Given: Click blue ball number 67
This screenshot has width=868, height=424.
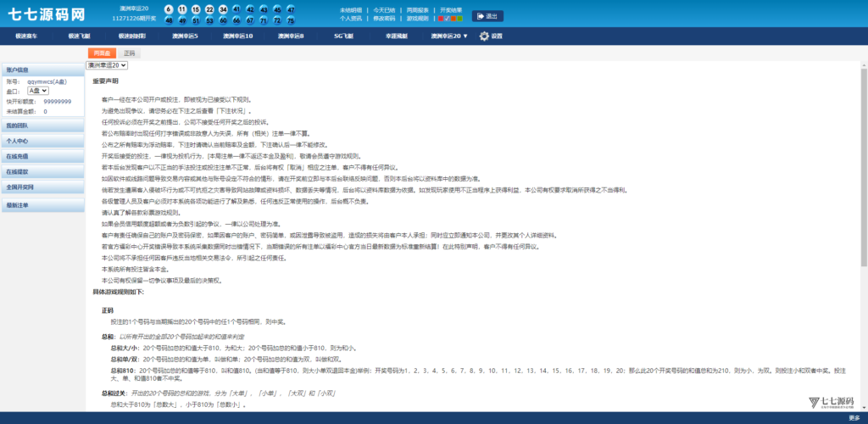Looking at the screenshot, I should point(250,20).
